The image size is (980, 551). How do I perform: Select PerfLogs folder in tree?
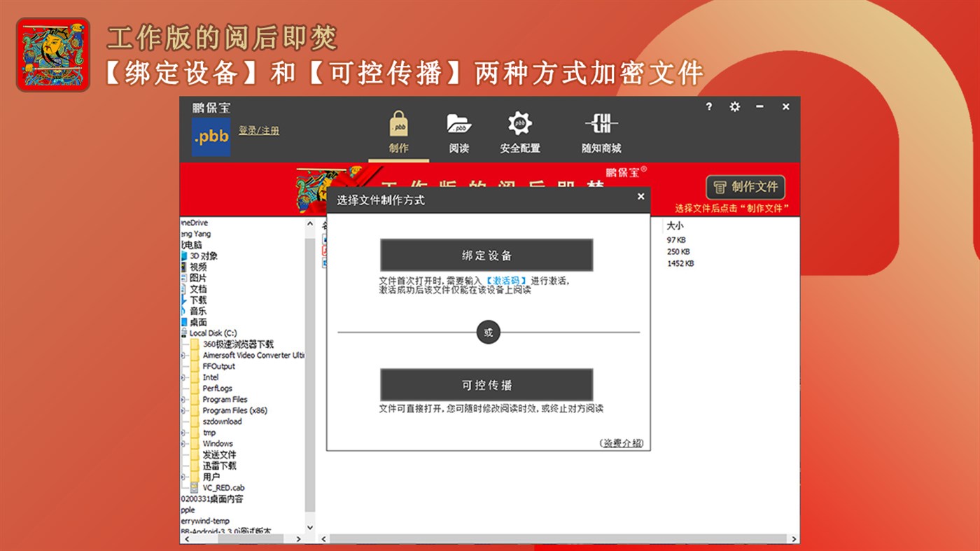coord(211,389)
